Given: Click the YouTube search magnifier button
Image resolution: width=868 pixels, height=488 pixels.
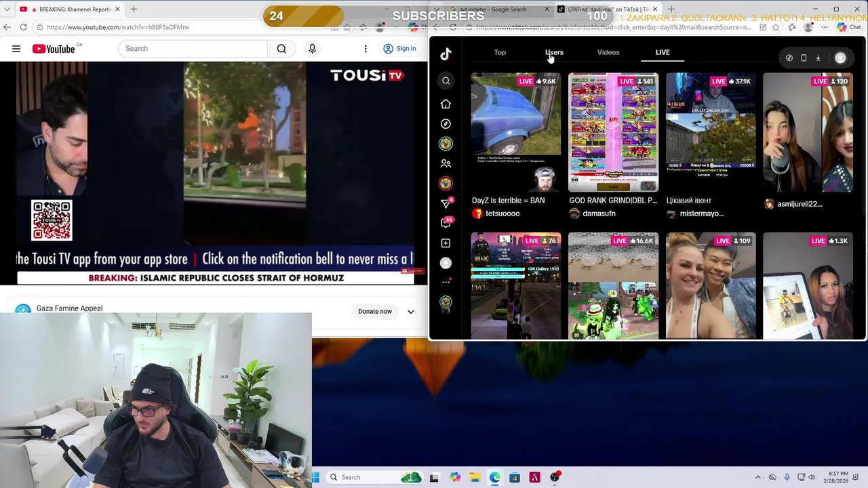Looking at the screenshot, I should pyautogui.click(x=281, y=49).
